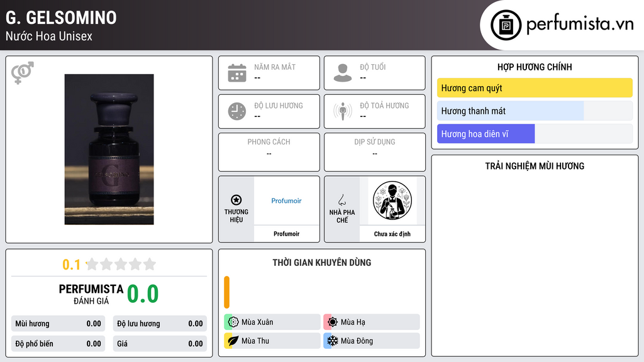The image size is (644, 362).
Task: Open the perfumer avatar illustration
Action: pyautogui.click(x=392, y=200)
